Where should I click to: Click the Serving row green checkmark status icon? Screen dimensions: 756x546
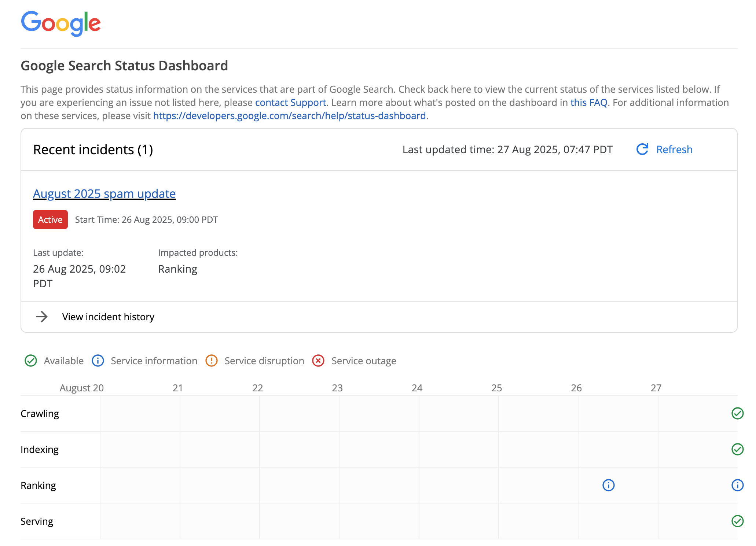click(x=737, y=521)
